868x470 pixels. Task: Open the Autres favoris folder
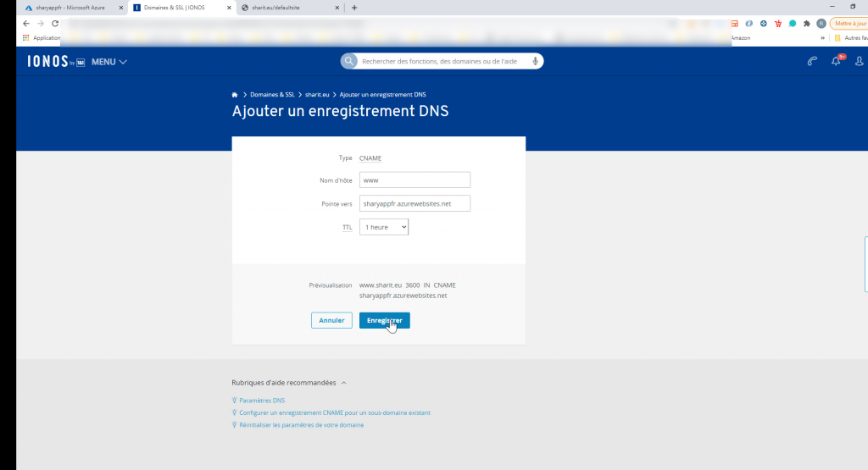(851, 37)
